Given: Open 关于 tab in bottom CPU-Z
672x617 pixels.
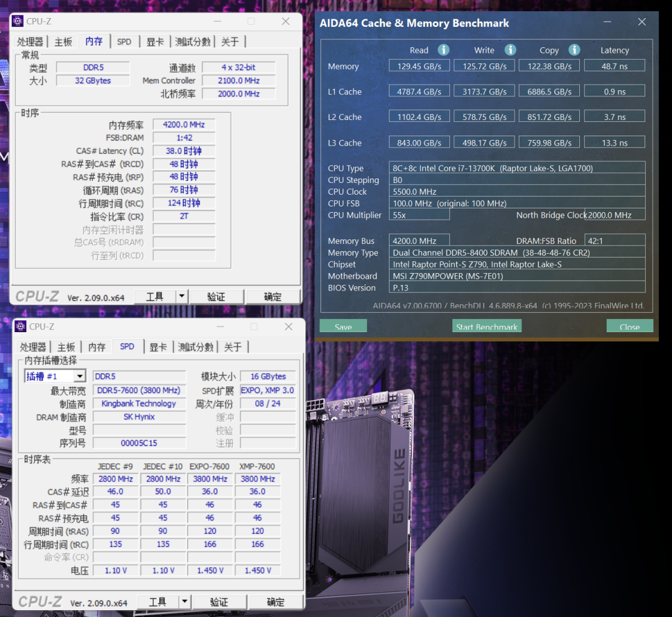Looking at the screenshot, I should point(233,347).
